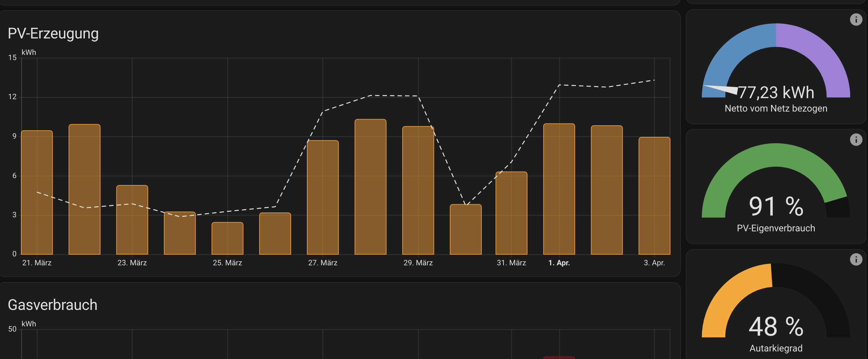Viewport: 868px width, 359px height.
Task: Click the 23. März PV bar
Action: (x=132, y=220)
